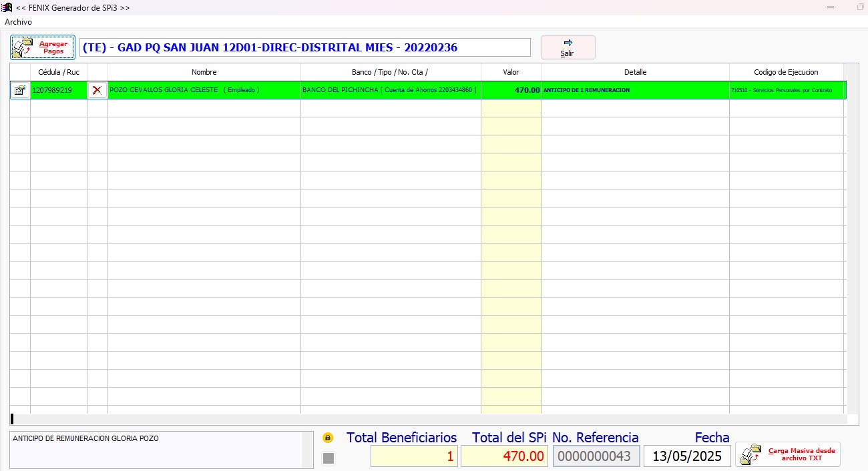
Task: Click the Codigo de Ejecucion column header
Action: (786, 72)
